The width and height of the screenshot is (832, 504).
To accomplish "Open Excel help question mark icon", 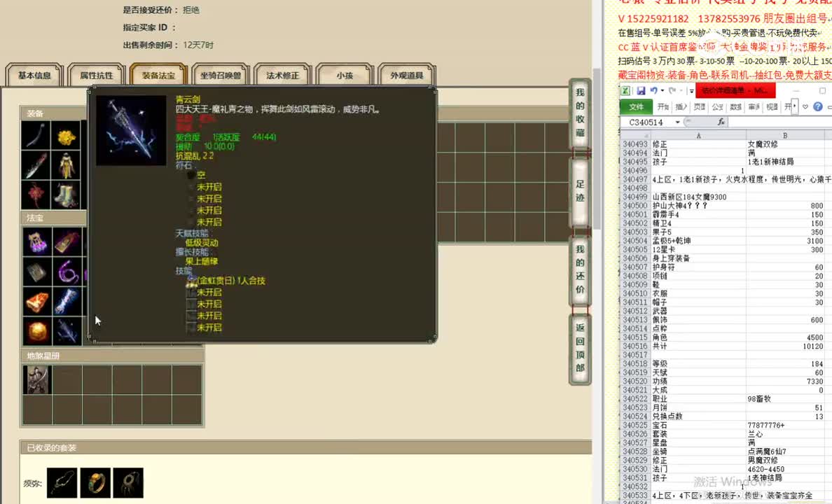I will 817,107.
